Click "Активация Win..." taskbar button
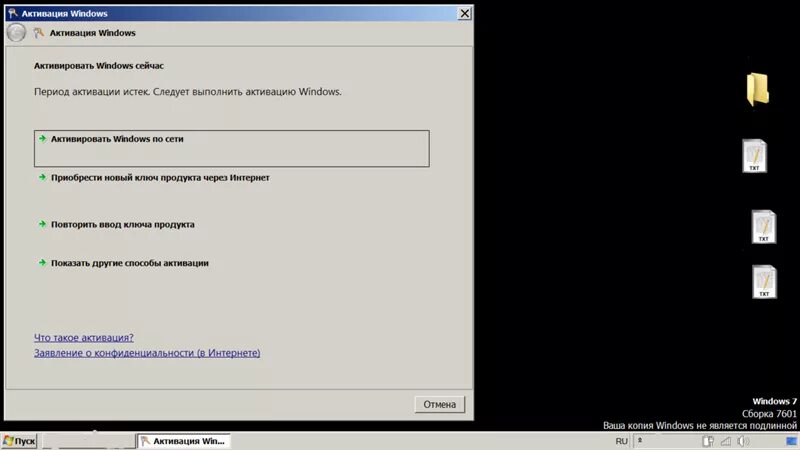The width and height of the screenshot is (800, 450). (x=184, y=441)
